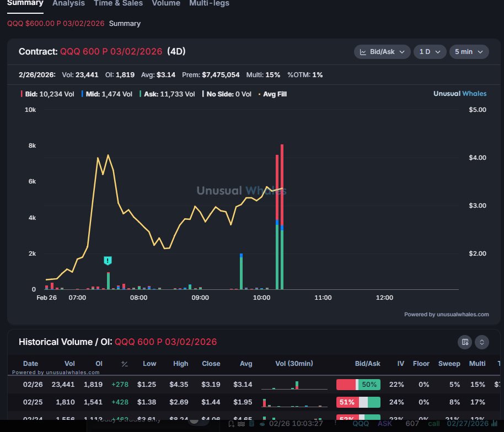Toggle the Mid volume series in legend
Viewport: 504px width, 432px height.
click(107, 94)
